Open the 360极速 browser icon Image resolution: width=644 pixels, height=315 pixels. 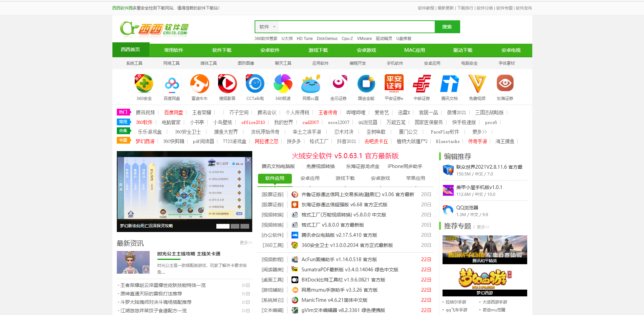pyautogui.click(x=283, y=84)
